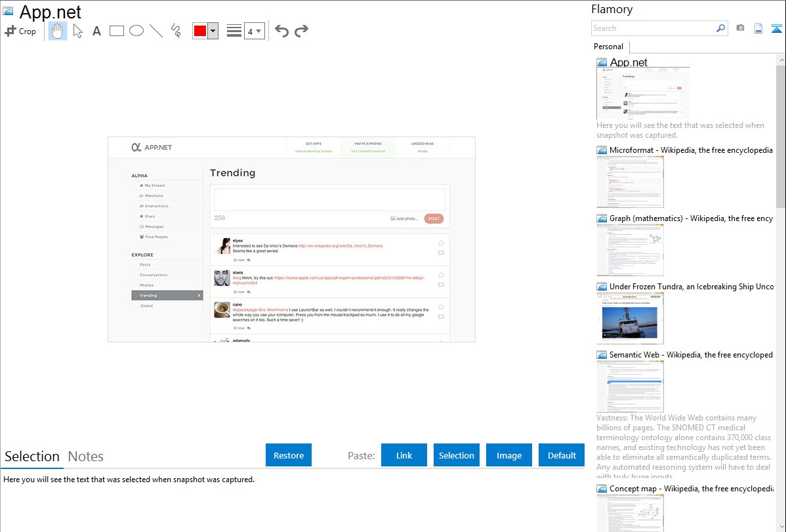The width and height of the screenshot is (786, 532).
Task: Paste as Image button
Action: (x=508, y=455)
